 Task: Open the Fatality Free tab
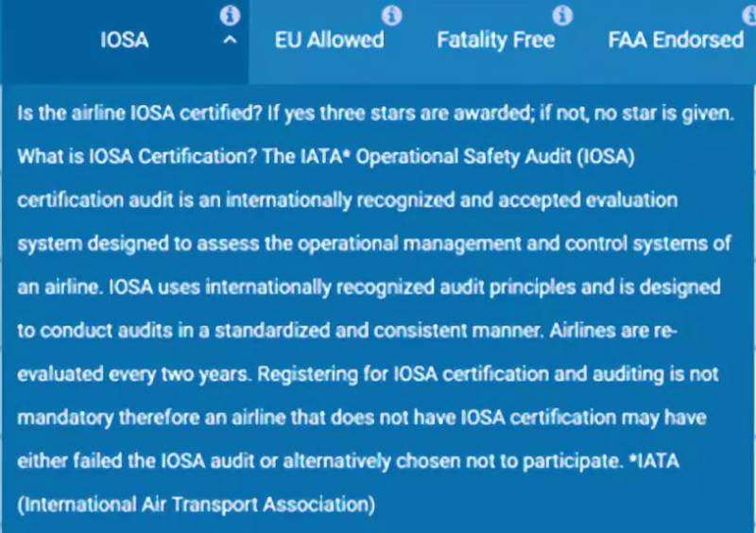coord(495,41)
